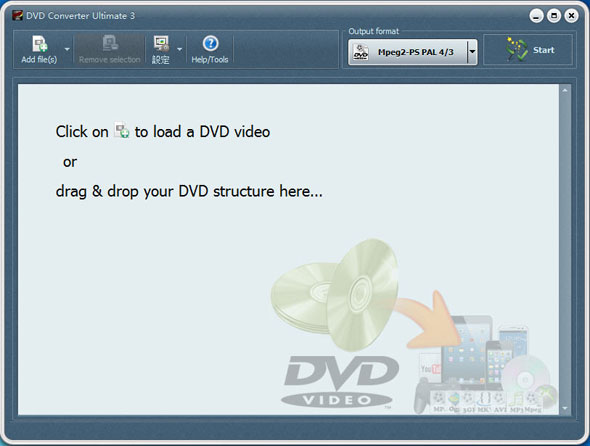Open Help/Tools question mark icon
The image size is (590, 446).
(210, 44)
